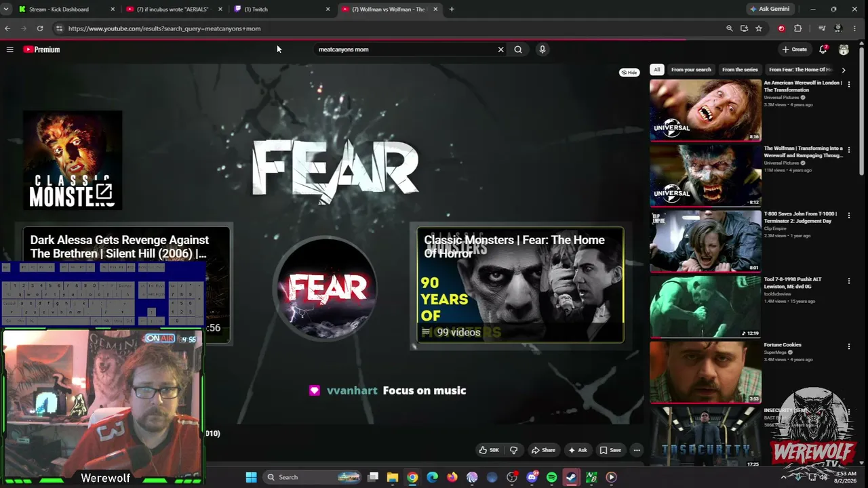Open options for American Werewolf in London video
The width and height of the screenshot is (868, 488).
click(849, 84)
